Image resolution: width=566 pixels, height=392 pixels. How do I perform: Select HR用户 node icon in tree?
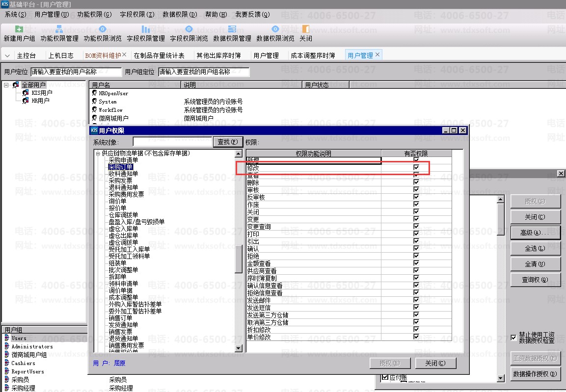pyautogui.click(x=26, y=101)
